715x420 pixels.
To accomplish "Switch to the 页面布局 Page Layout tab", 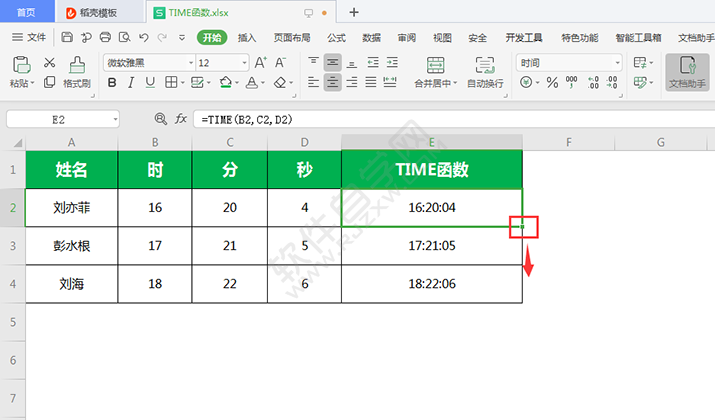I will [x=292, y=38].
